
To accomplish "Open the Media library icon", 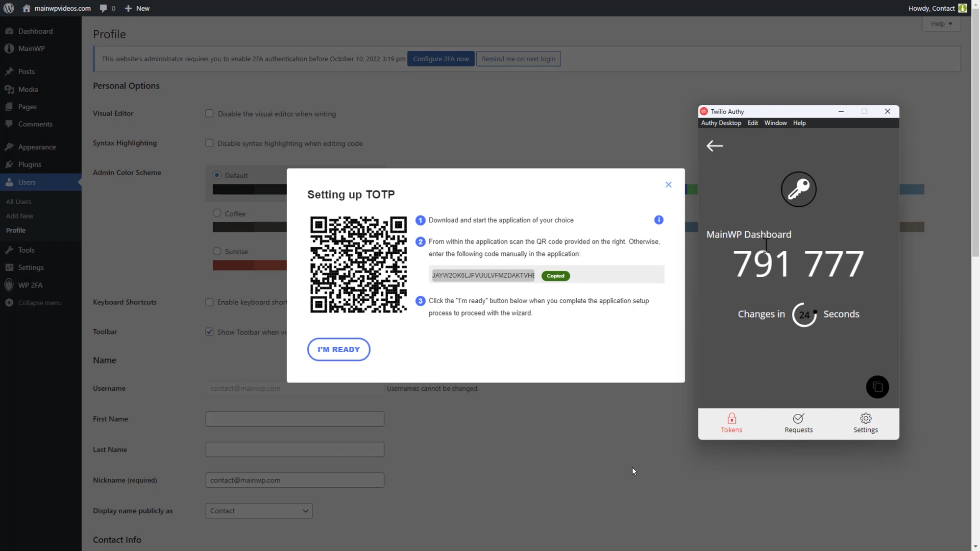I will click(x=10, y=89).
